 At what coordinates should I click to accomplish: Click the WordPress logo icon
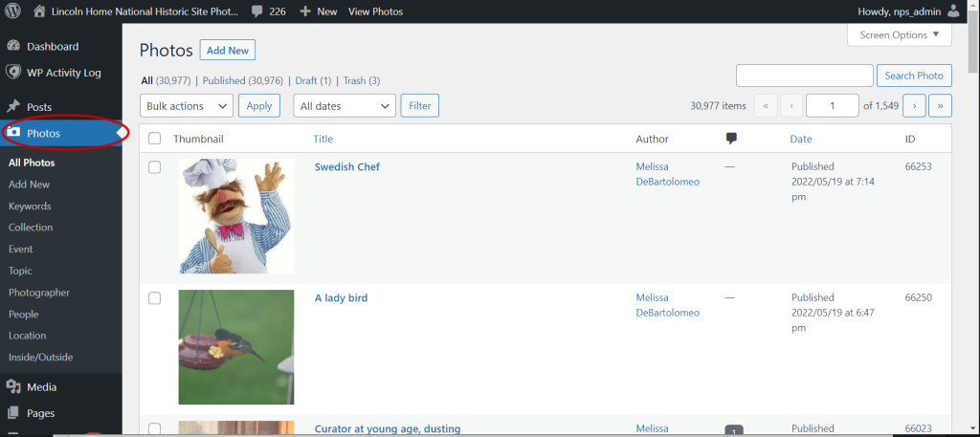[x=13, y=11]
